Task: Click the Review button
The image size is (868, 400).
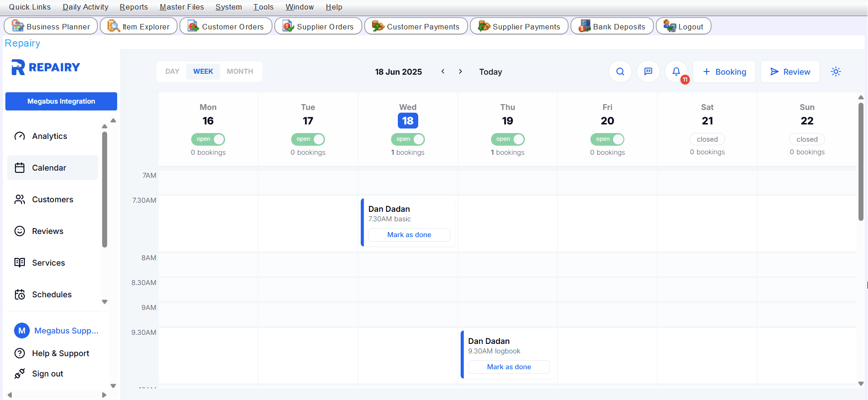Action: [790, 71]
